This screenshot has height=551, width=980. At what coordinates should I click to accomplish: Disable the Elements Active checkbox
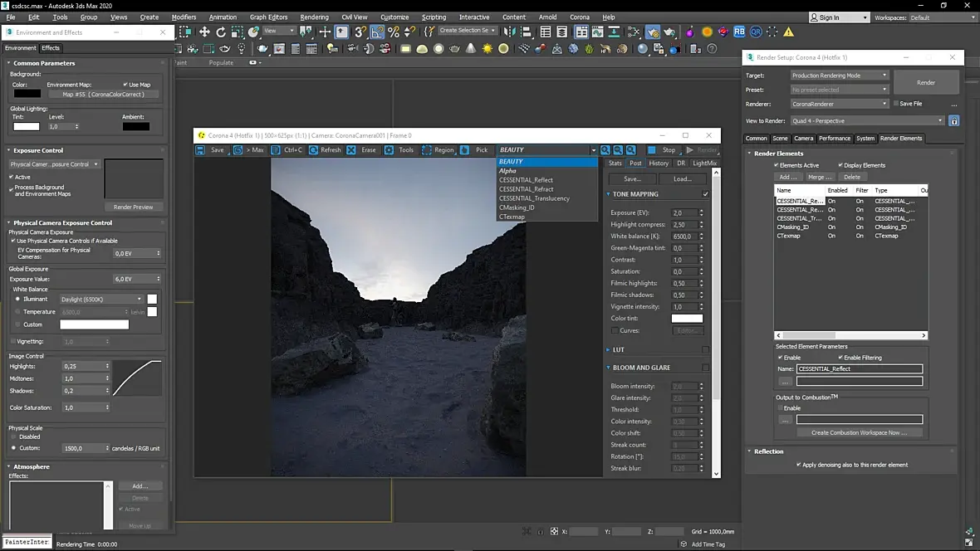(x=776, y=165)
